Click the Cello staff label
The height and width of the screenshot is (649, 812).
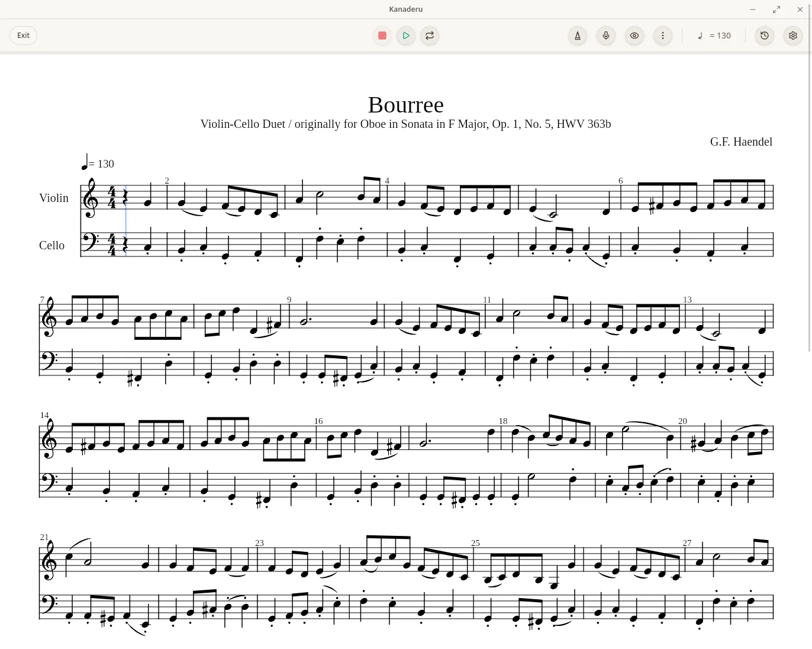pyautogui.click(x=52, y=245)
